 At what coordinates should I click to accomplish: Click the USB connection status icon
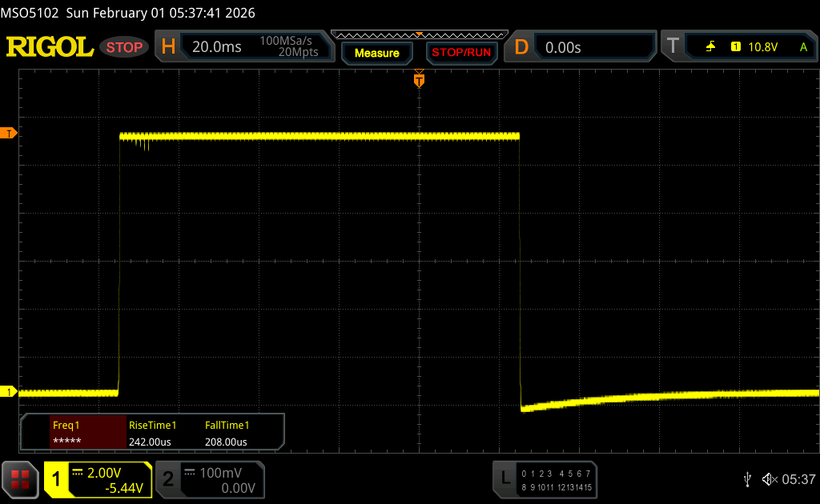[747, 479]
